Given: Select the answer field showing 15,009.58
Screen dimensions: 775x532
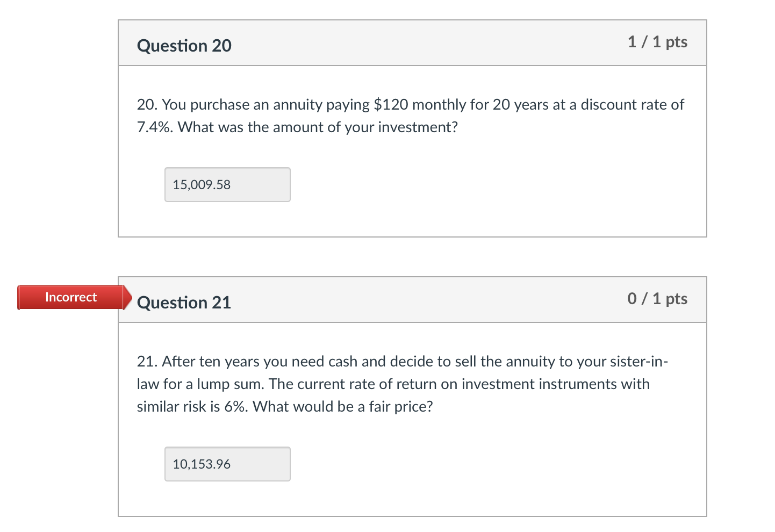Looking at the screenshot, I should 227,184.
